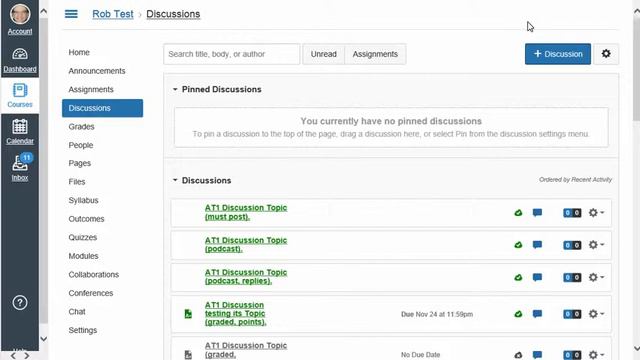
Task: Open gear dropdown for No Due Date topic
Action: point(596,355)
